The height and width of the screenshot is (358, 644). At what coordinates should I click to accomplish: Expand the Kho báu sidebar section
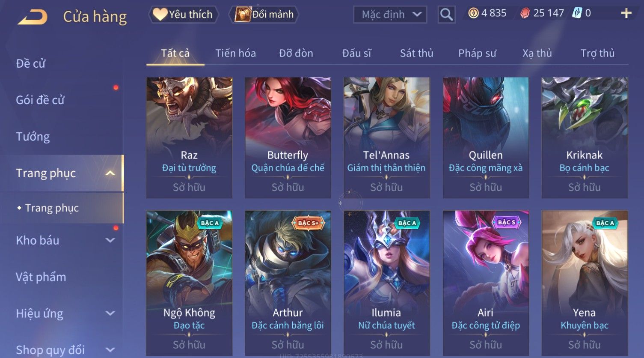pos(110,241)
